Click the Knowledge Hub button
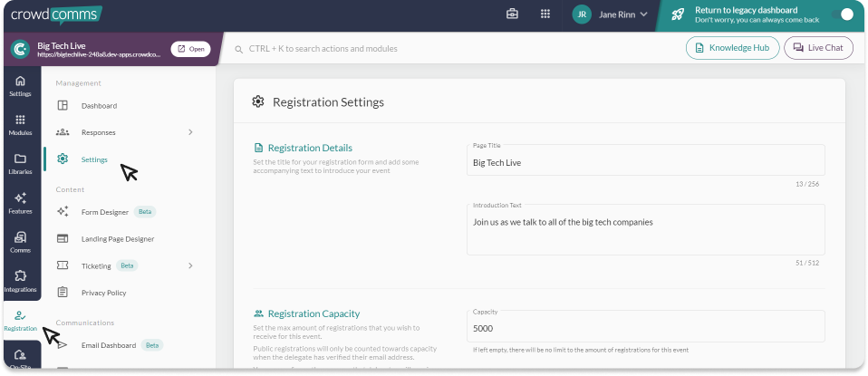The height and width of the screenshot is (376, 868). coord(732,47)
